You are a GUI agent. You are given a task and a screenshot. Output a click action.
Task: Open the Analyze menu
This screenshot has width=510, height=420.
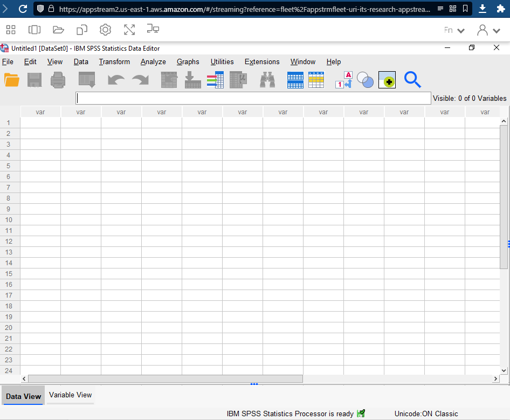(153, 62)
